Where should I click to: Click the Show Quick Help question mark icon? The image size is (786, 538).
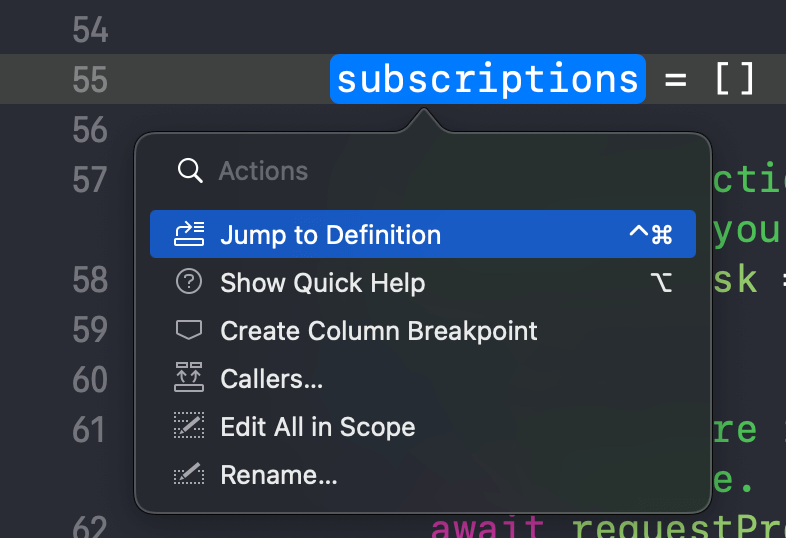tap(189, 282)
